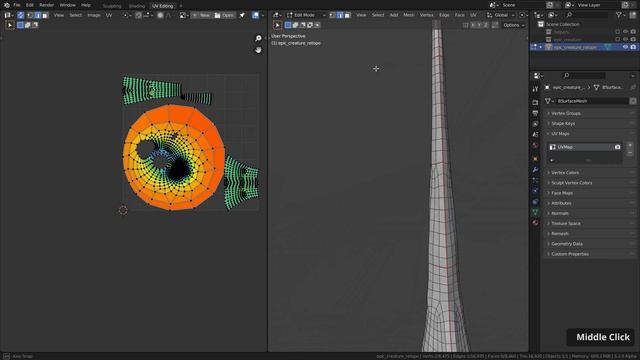Open the UV editor Image menu
This screenshot has width=640, height=360.
point(93,15)
